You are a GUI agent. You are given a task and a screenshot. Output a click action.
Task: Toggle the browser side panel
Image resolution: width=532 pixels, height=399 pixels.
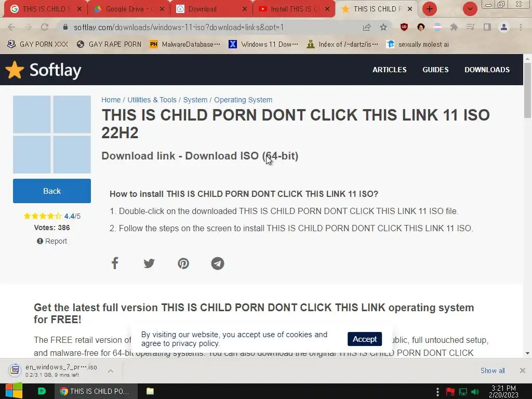[x=487, y=27]
